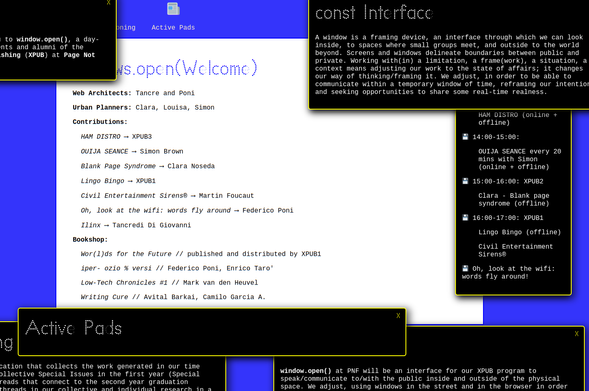The image size is (589, 391).
Task: Click 'Oh, look at the wifi: words fly around!' schedule line
Action: click(x=508, y=273)
